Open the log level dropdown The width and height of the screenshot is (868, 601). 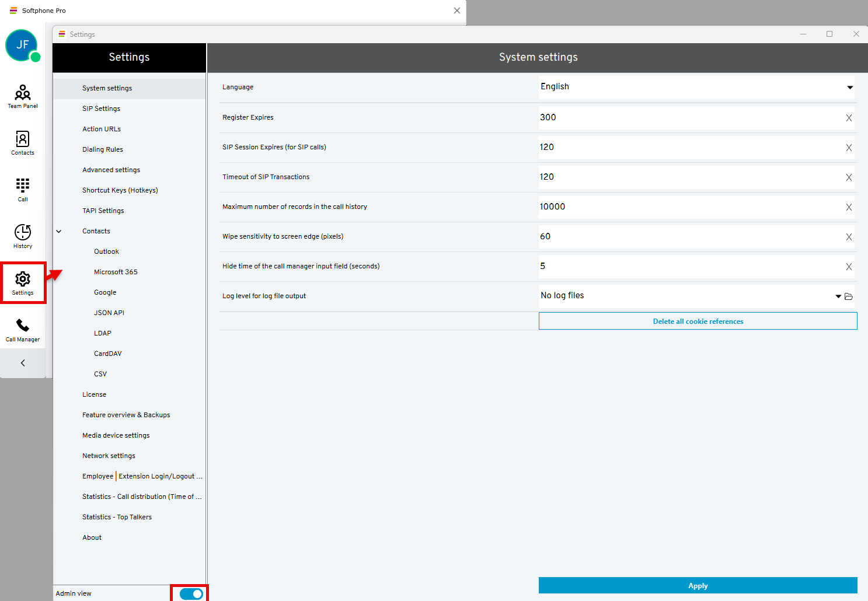pos(838,296)
